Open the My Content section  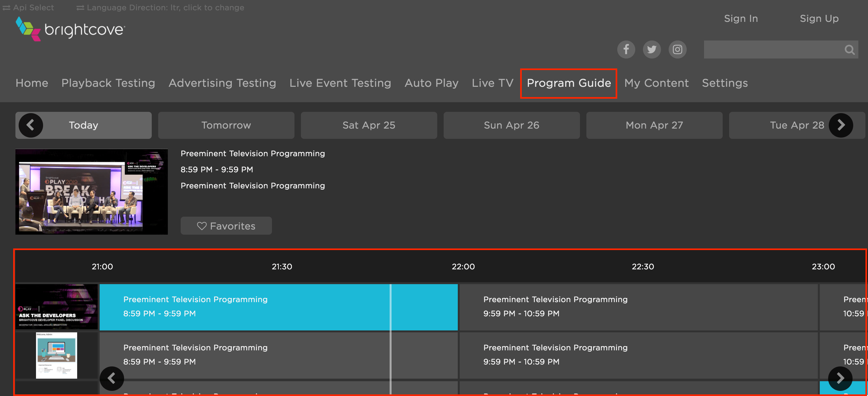[x=656, y=83]
